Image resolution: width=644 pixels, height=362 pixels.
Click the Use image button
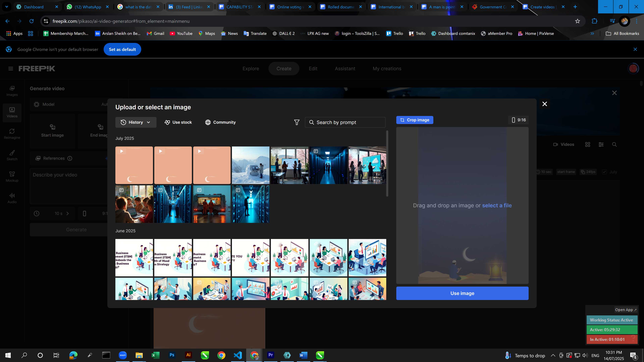pos(462,293)
